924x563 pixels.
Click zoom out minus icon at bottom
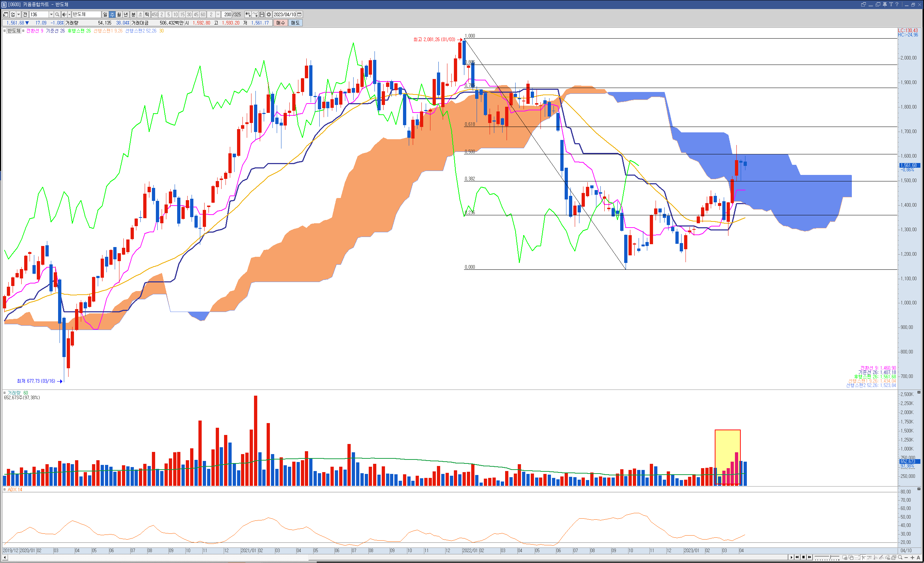tap(906, 558)
